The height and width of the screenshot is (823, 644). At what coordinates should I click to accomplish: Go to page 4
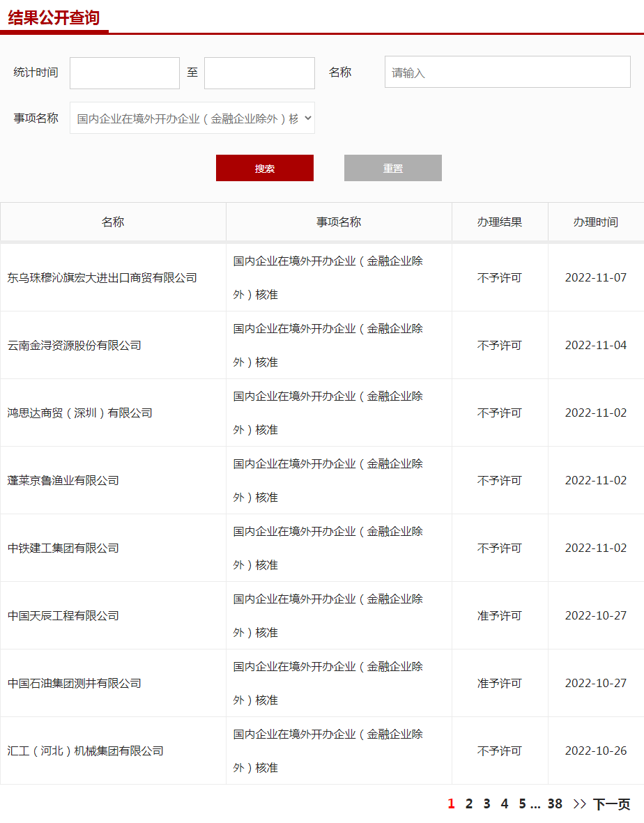click(505, 803)
